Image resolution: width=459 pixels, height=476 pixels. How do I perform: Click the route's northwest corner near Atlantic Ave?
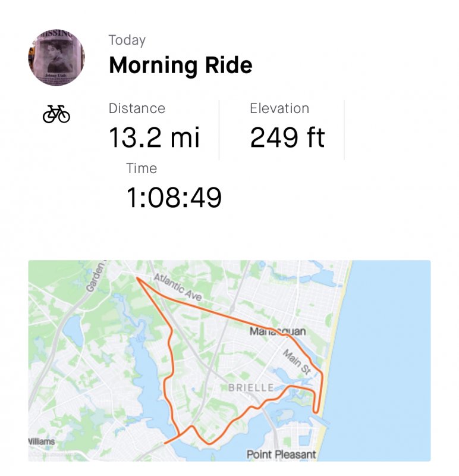tap(137, 278)
